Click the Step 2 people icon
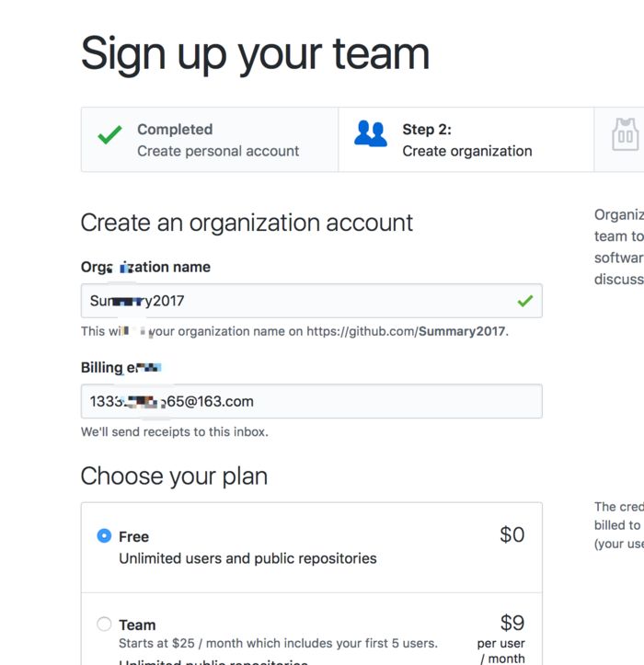644x665 pixels. 370,134
